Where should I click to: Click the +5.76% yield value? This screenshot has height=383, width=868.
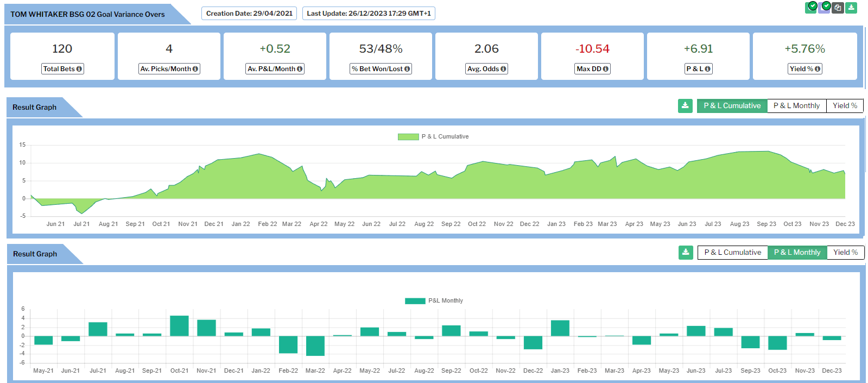[x=805, y=49]
